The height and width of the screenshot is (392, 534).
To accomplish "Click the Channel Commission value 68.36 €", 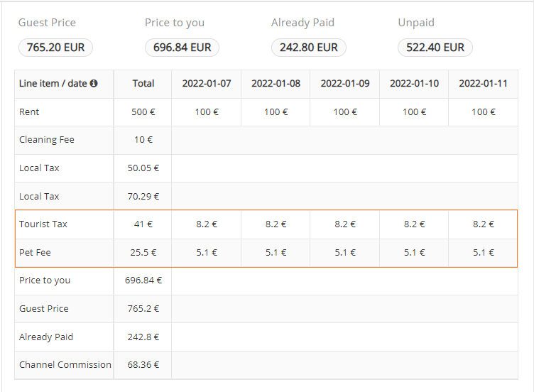I will pos(143,365).
